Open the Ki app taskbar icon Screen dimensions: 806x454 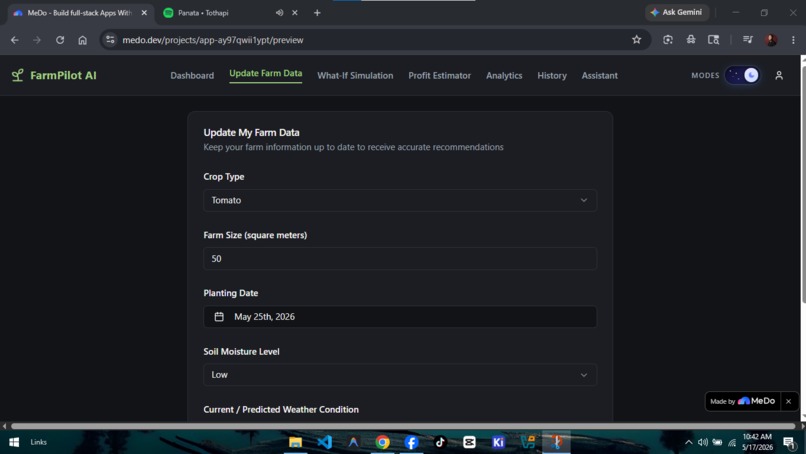coord(498,442)
